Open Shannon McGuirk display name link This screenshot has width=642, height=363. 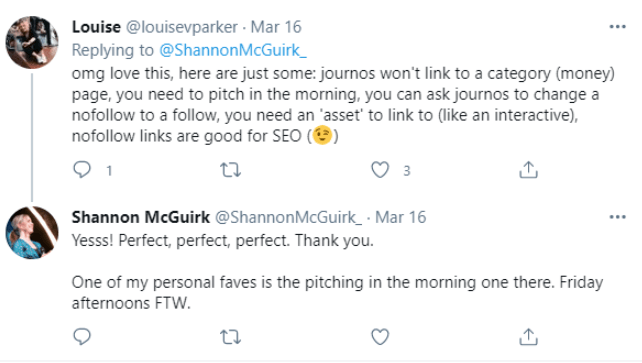click(x=141, y=217)
